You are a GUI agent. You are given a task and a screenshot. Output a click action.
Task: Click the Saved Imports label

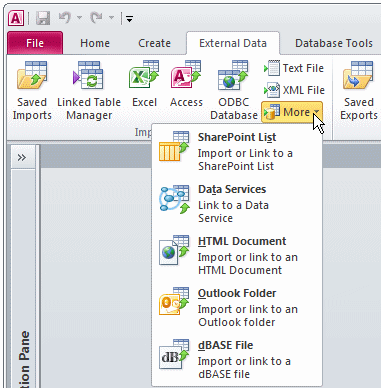point(32,109)
